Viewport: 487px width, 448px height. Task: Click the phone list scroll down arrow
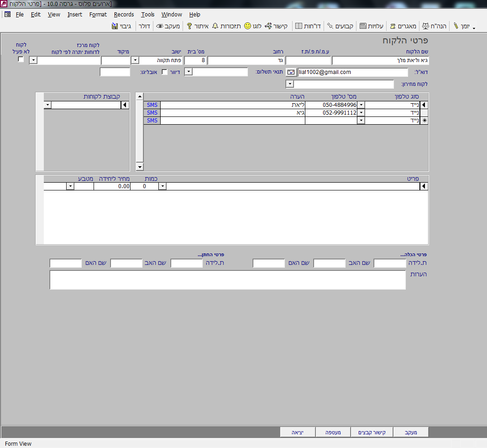(140, 167)
